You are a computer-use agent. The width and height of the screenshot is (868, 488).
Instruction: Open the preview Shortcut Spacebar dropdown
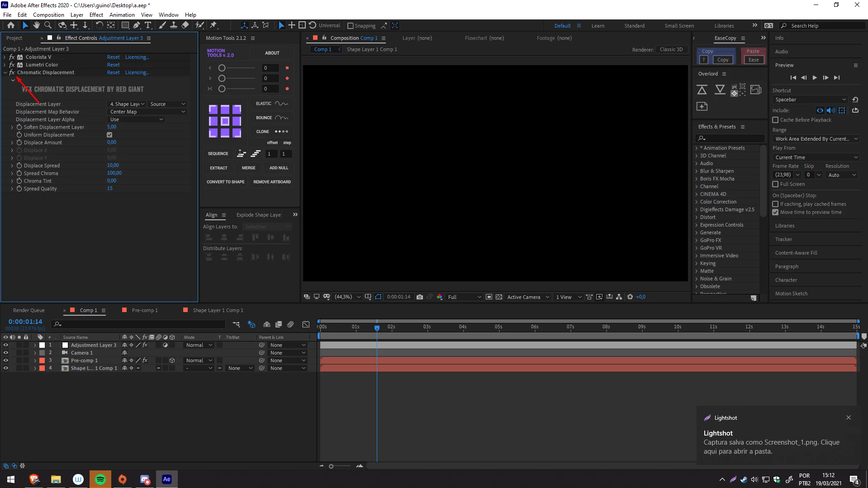[810, 99]
